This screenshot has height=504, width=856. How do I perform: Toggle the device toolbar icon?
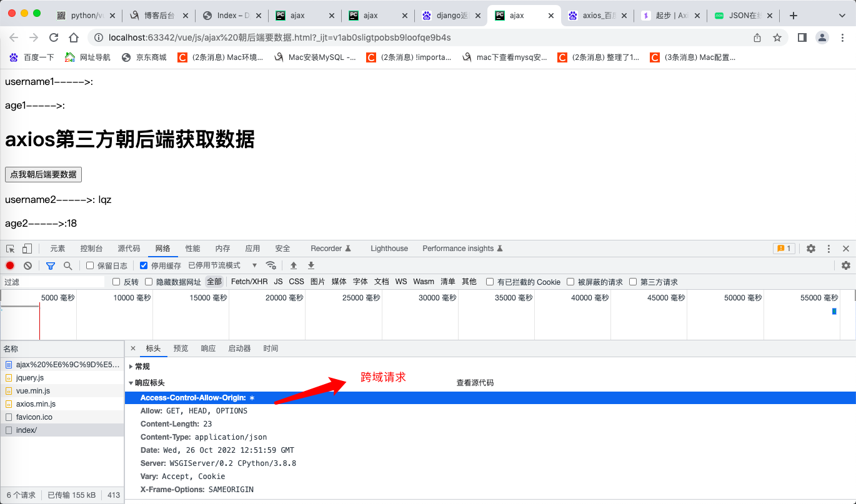pyautogui.click(x=27, y=249)
